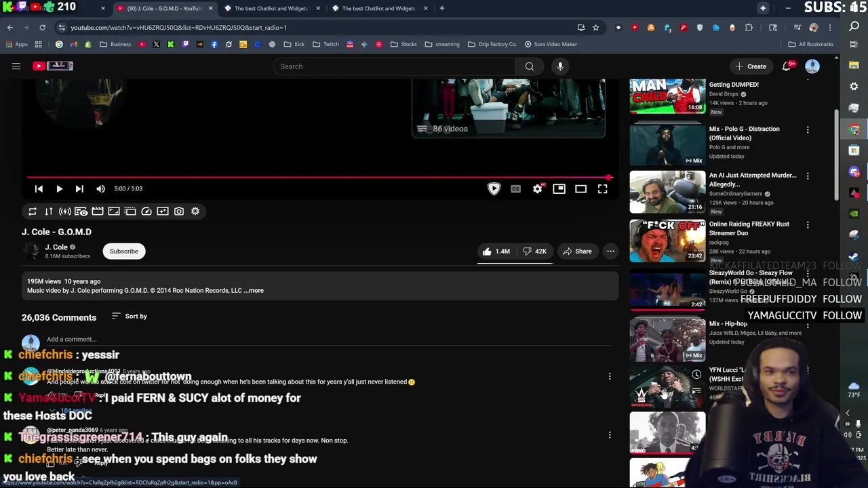Screen dimensions: 868x488
Task: Click the voice search microphone icon
Action: pyautogui.click(x=560, y=66)
